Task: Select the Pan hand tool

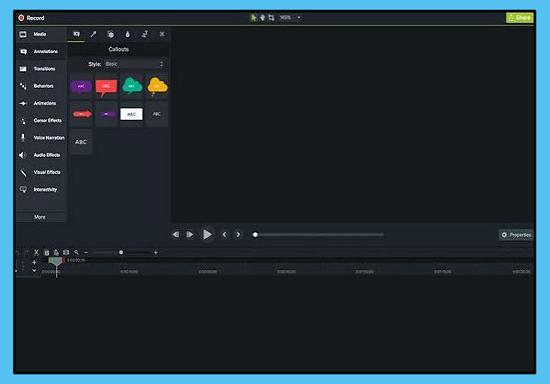Action: tap(262, 18)
